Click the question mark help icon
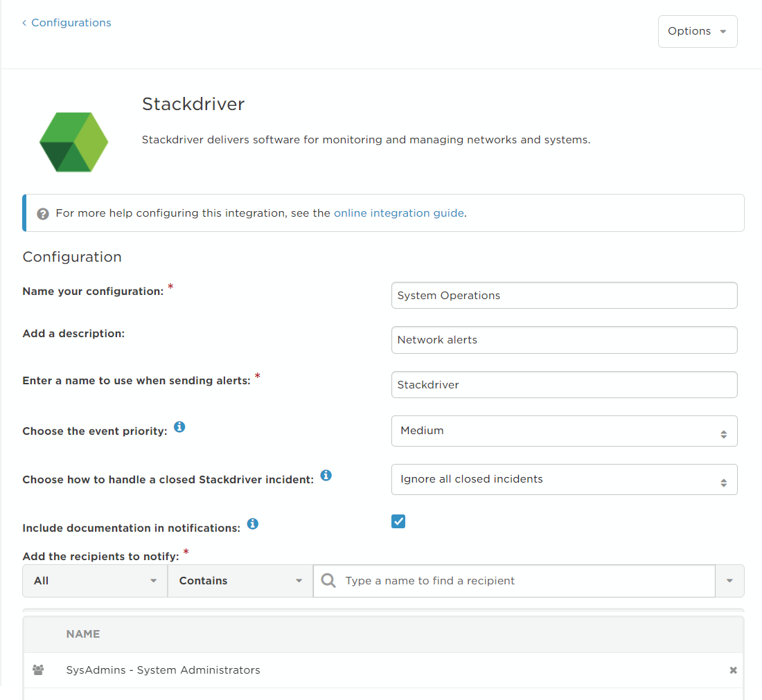Image resolution: width=762 pixels, height=700 pixels. coord(43,214)
